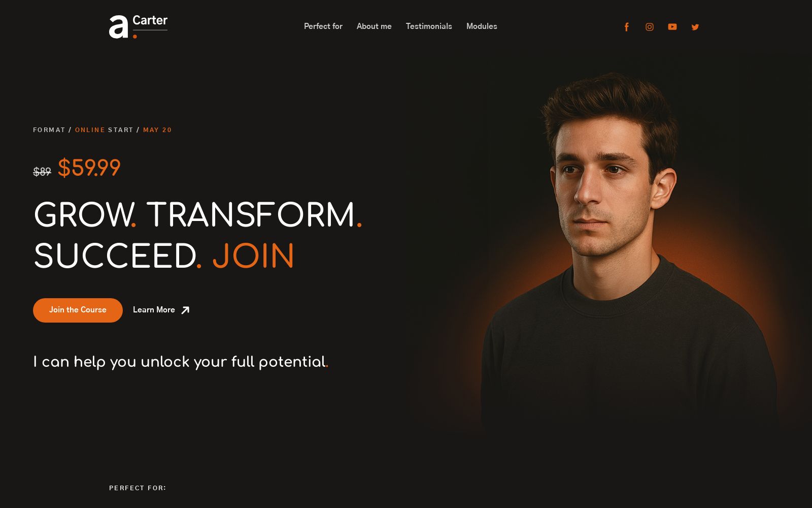The height and width of the screenshot is (508, 812).
Task: Click the orange $59.99 price
Action: (x=89, y=168)
